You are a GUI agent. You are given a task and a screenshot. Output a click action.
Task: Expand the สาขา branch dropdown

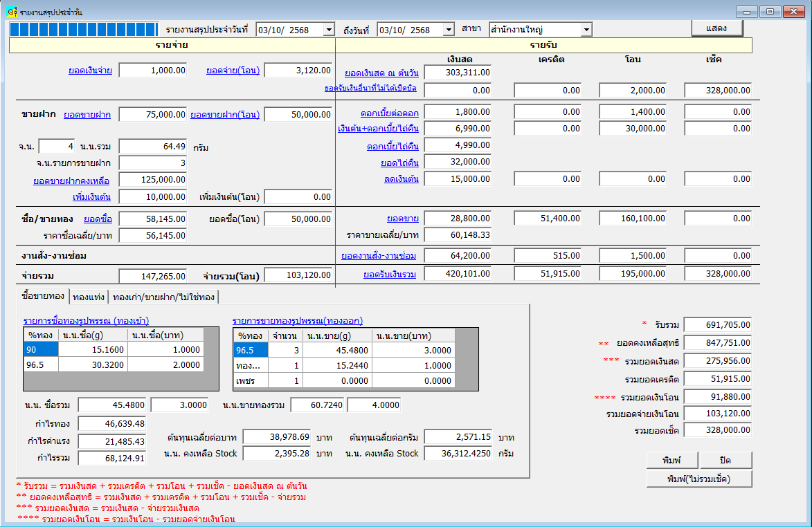[x=586, y=30]
